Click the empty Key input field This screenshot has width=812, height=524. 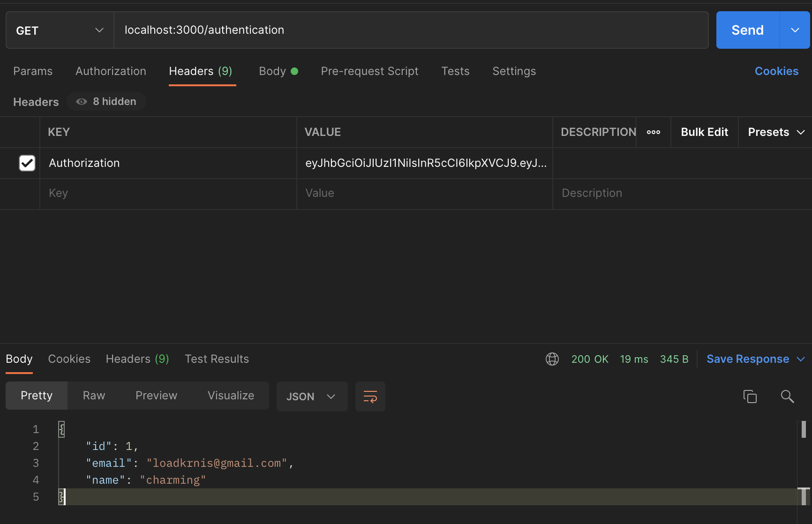(x=168, y=194)
